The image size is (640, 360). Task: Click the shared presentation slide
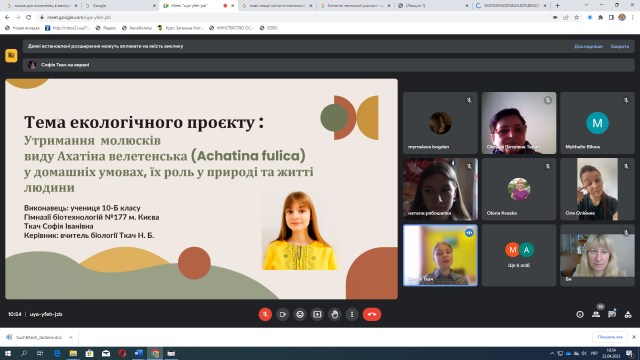201,189
